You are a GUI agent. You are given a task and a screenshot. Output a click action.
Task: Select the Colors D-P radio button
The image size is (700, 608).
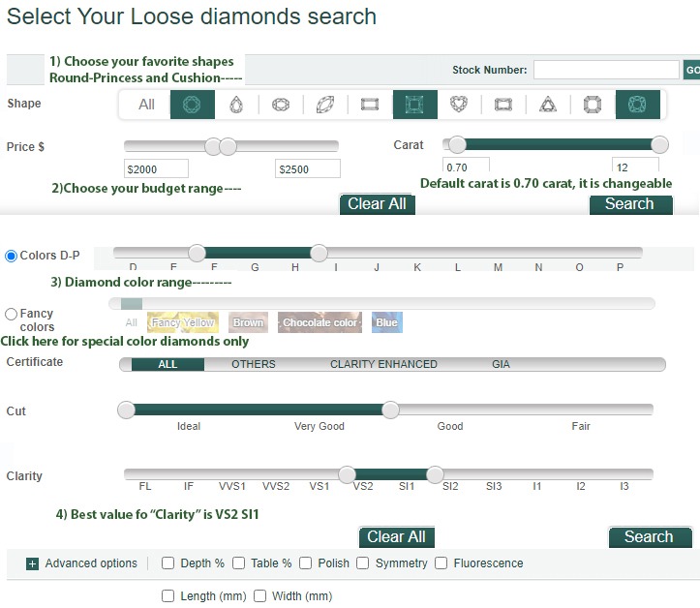click(x=12, y=256)
